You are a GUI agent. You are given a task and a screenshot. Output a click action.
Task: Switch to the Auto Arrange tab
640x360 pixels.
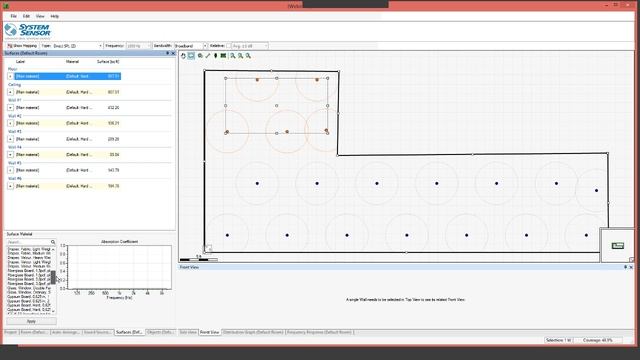[65, 332]
